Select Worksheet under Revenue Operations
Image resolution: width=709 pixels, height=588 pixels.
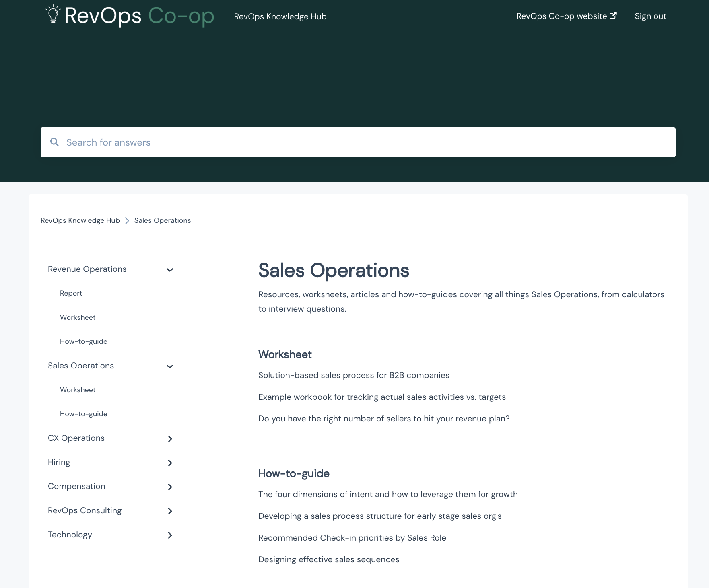coord(78,317)
